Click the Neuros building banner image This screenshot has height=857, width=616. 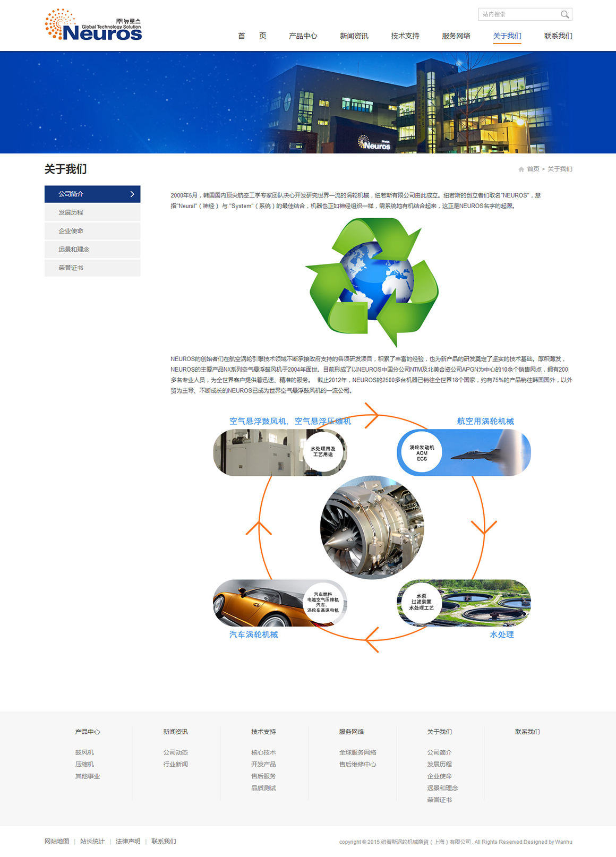[x=308, y=102]
